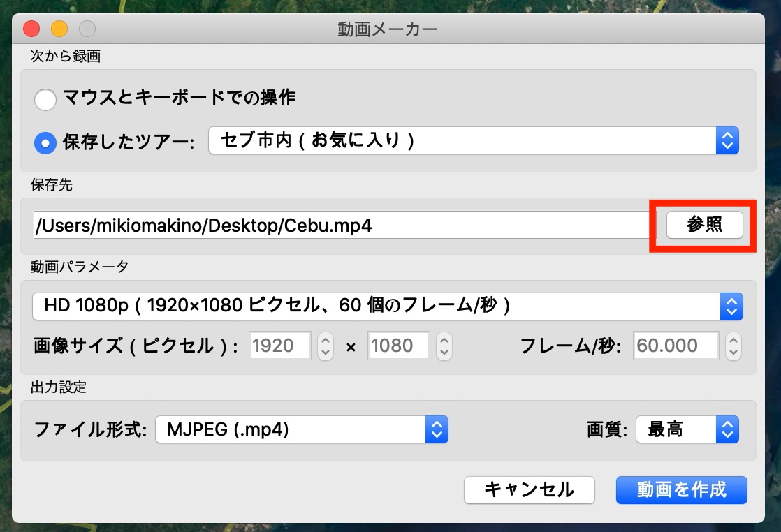
Task: Click the 出力設定 section label
Action: click(x=58, y=387)
